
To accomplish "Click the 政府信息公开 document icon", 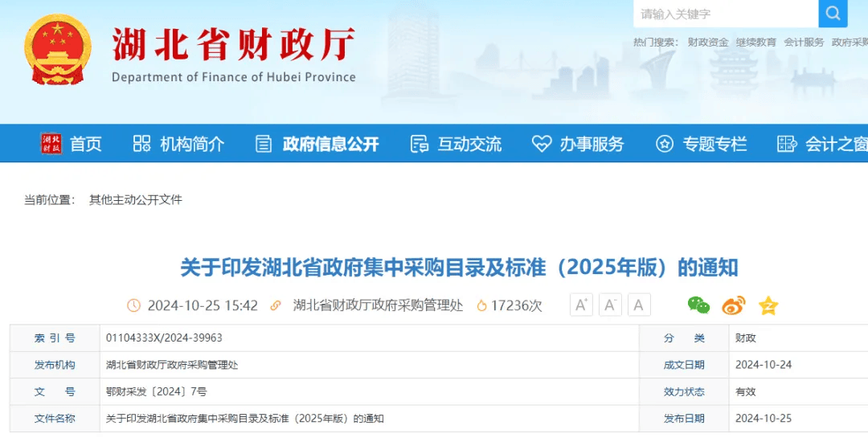I will [264, 144].
